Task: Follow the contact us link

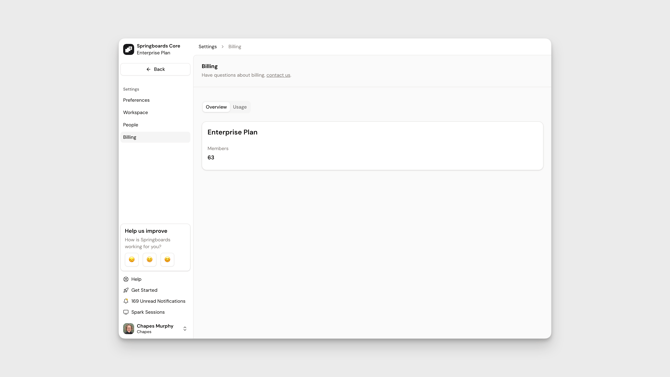Action: [x=278, y=75]
